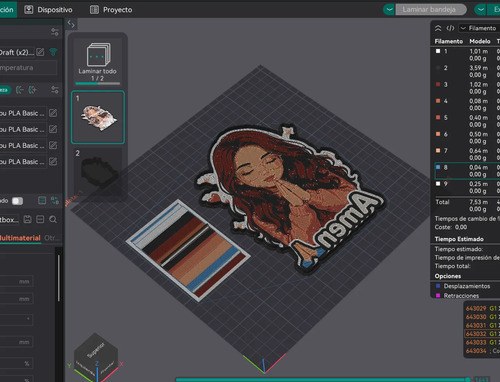Screen dimensions: 500x382
Task: Collapse the left sidebar with the arrows icon
Action: pos(71,24)
